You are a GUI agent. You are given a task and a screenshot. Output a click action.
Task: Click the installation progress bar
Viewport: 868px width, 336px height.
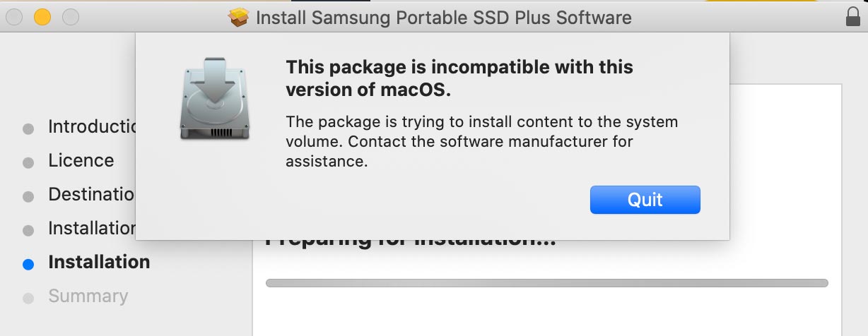pos(546,283)
